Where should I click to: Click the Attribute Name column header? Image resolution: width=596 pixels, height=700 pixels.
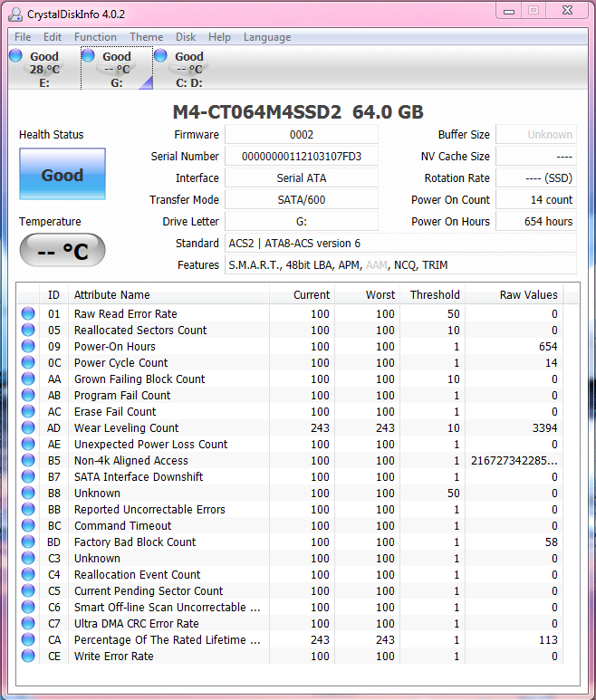pyautogui.click(x=168, y=294)
